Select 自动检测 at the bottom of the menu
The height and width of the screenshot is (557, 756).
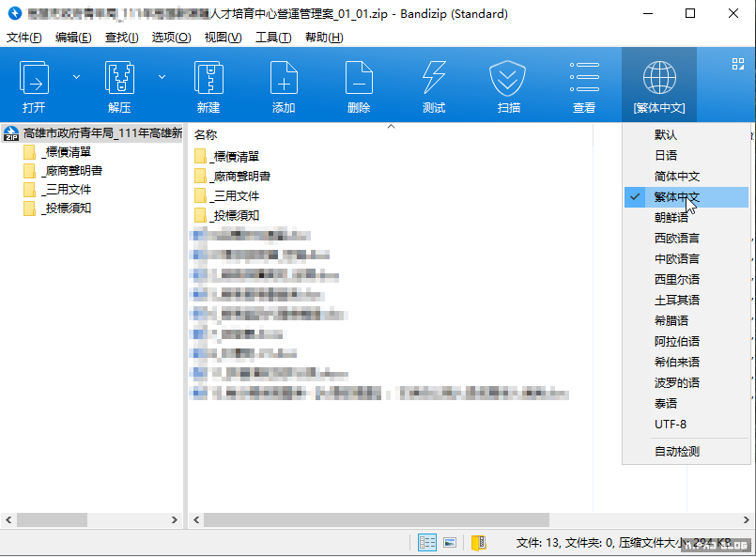[676, 452]
